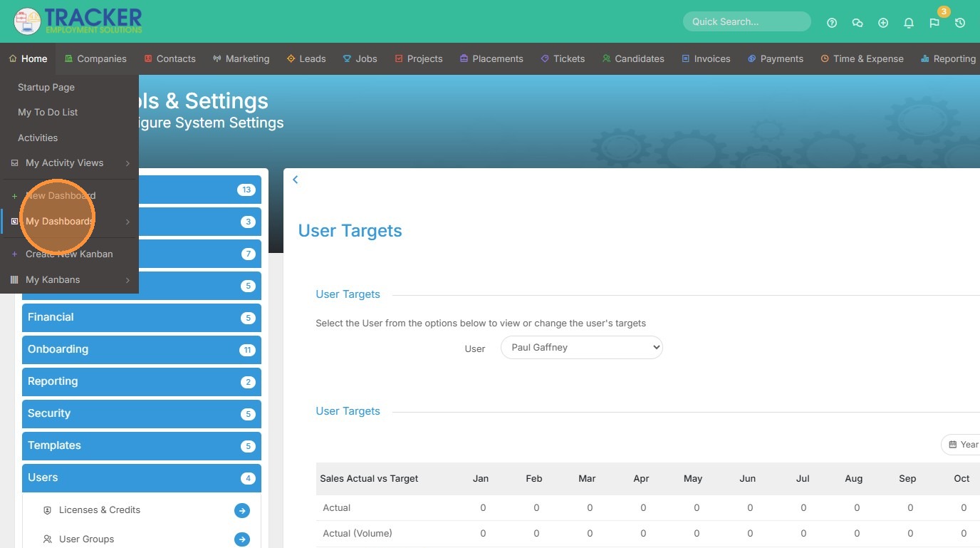
Task: Focus the Quick Search field
Action: 746,21
